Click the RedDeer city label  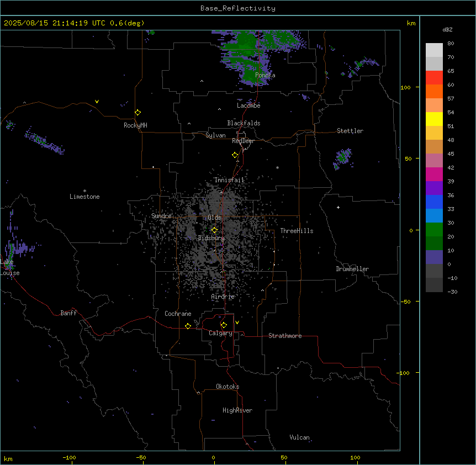243,141
